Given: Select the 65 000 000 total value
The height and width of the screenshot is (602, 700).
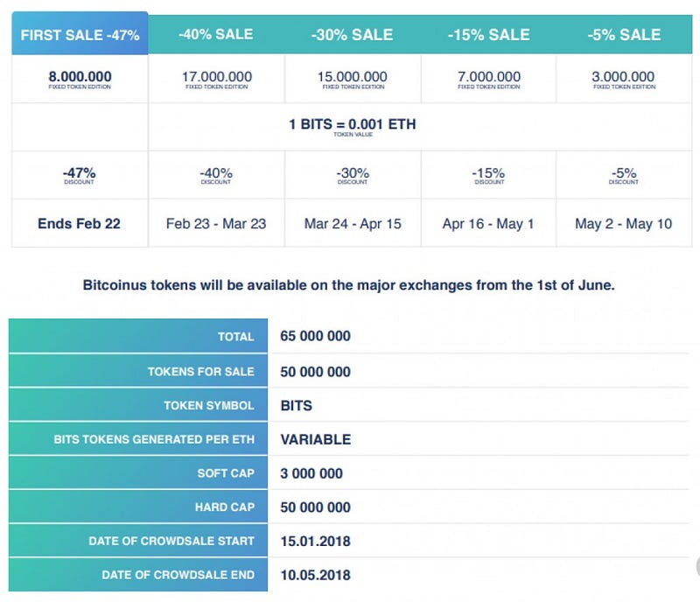Looking at the screenshot, I should coord(315,336).
